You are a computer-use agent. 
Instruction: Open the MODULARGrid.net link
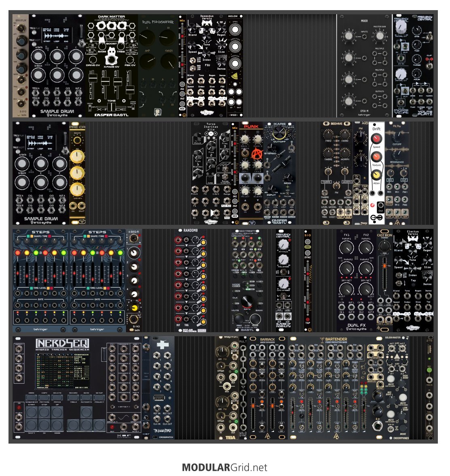[x=225, y=467]
